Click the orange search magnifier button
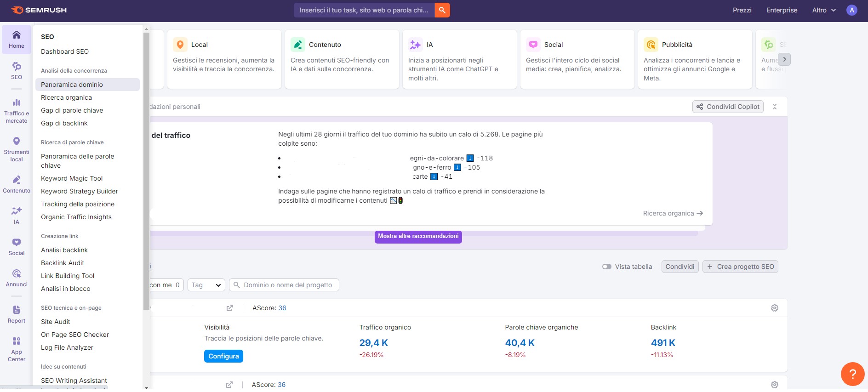This screenshot has height=392, width=868. click(x=442, y=10)
